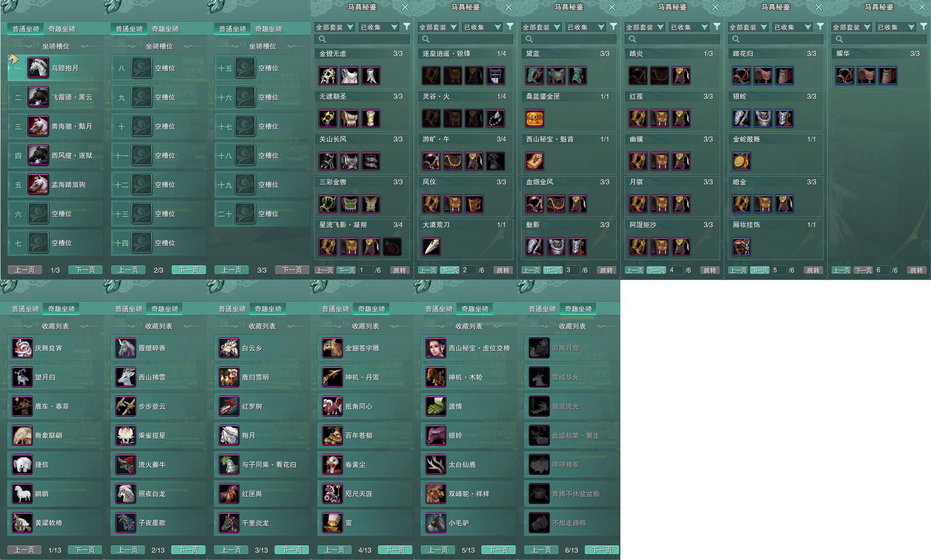Pick the 孟海踏浪驹 mount icon
Viewport: 931px width, 560px height.
click(38, 184)
